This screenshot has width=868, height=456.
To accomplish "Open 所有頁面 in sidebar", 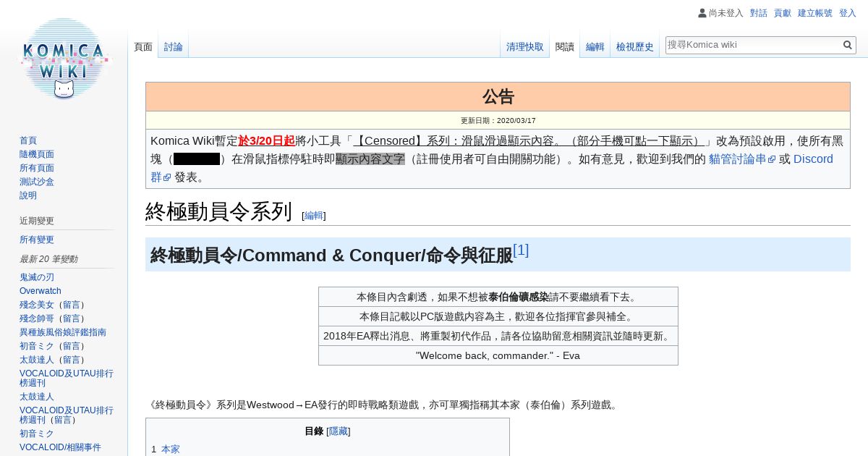I will 37,168.
